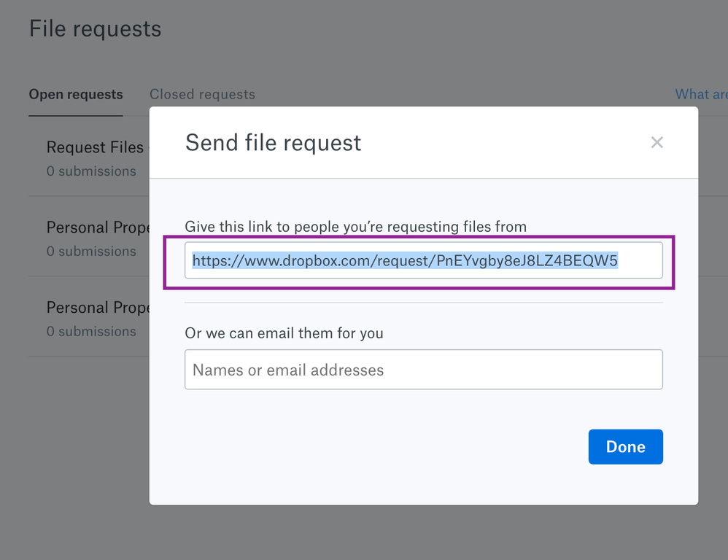Viewport: 728px width, 560px height.
Task: Click the Send file request dialog title
Action: click(x=273, y=143)
